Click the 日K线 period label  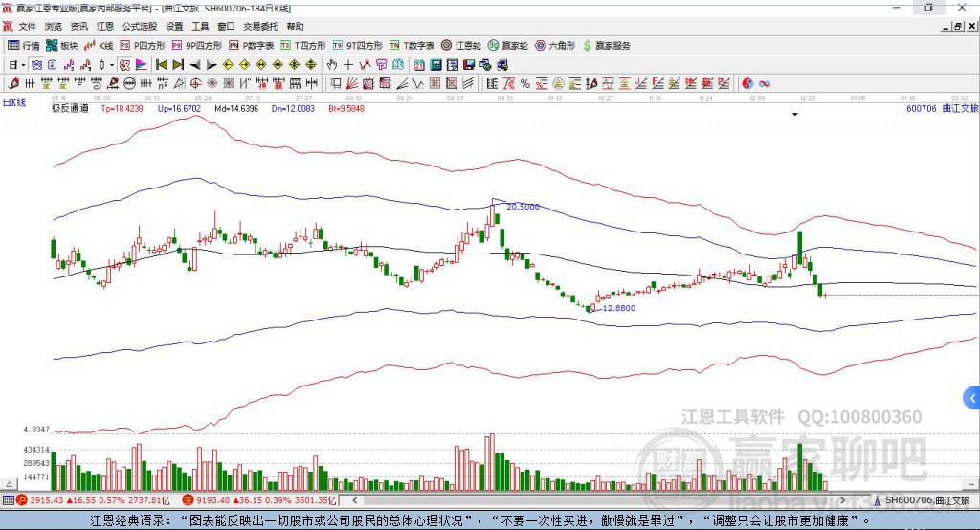(x=14, y=102)
